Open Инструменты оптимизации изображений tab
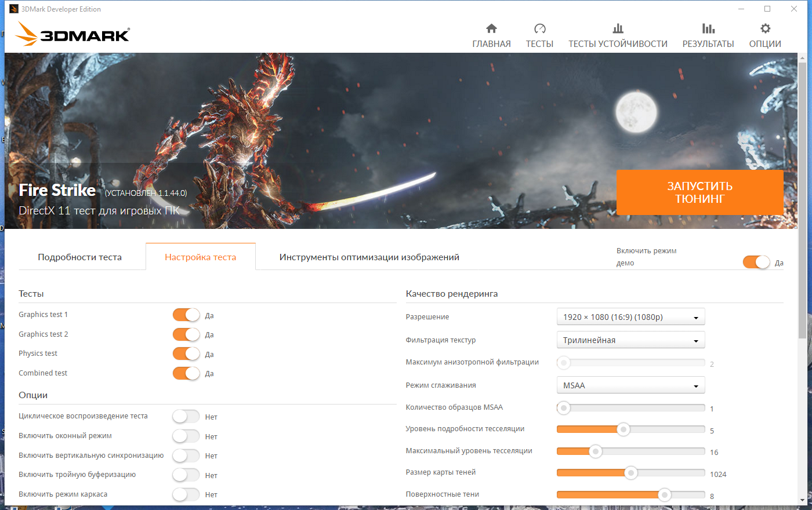The width and height of the screenshot is (812, 510). 369,257
